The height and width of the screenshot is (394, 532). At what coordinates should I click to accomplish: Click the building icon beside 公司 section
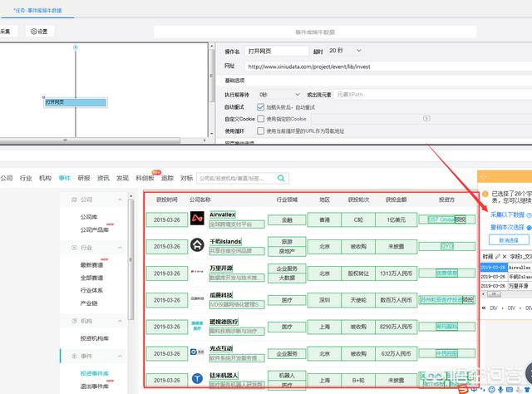click(x=74, y=199)
